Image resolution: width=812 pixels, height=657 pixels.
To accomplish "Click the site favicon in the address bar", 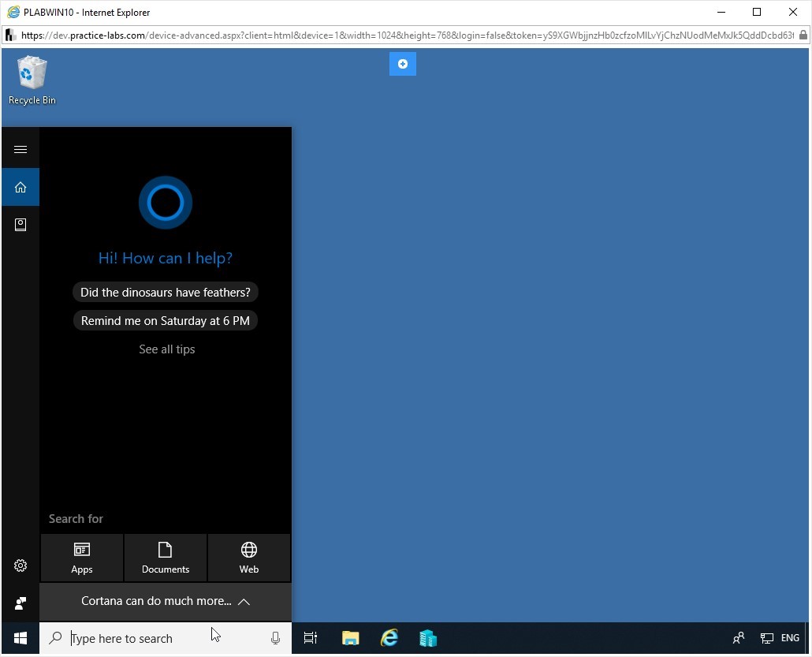I will 10,35.
